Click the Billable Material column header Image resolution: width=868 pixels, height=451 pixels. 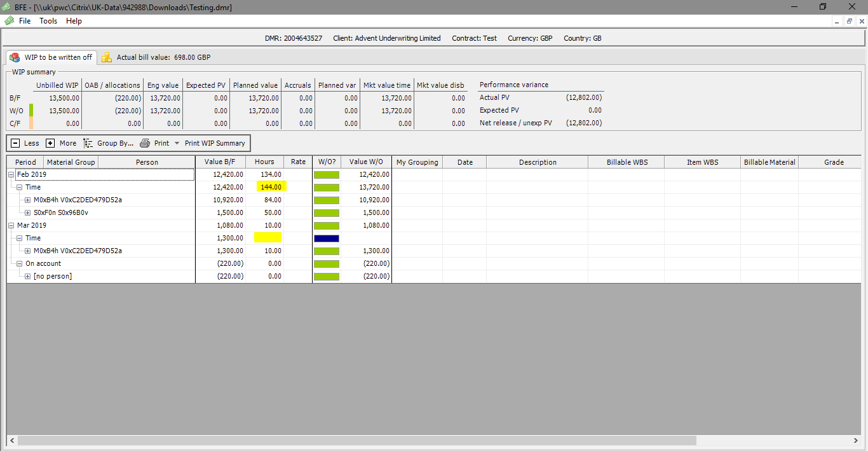click(x=770, y=162)
